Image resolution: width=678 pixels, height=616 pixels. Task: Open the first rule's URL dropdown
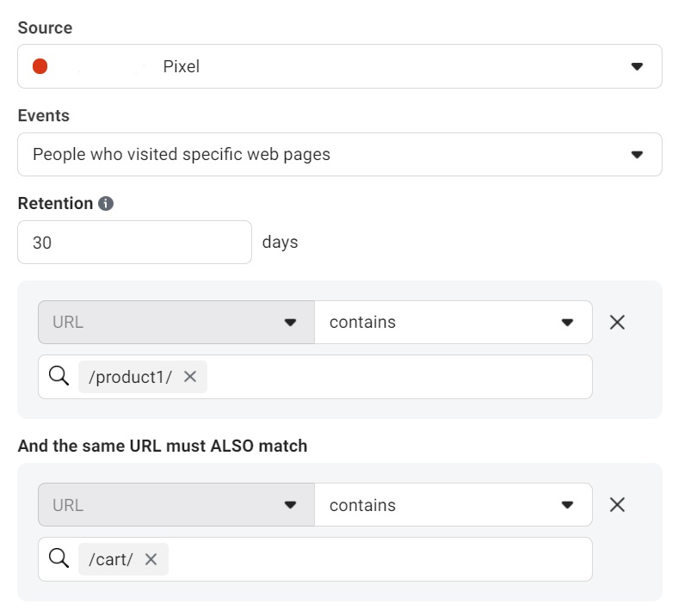pos(176,322)
